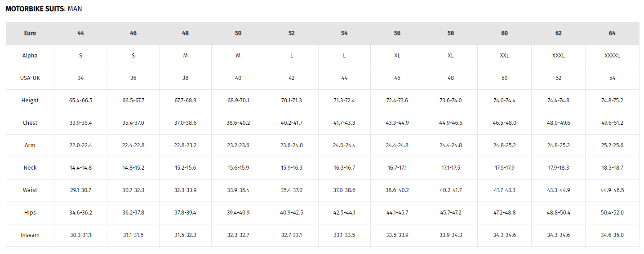Click the Chest row label
644x254 pixels.
[x=30, y=123]
